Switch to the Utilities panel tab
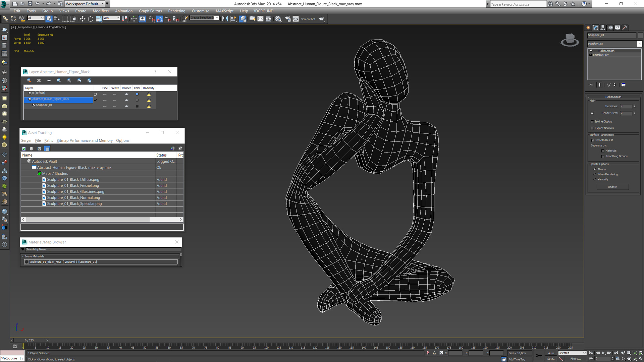The image size is (644, 362). (x=625, y=28)
